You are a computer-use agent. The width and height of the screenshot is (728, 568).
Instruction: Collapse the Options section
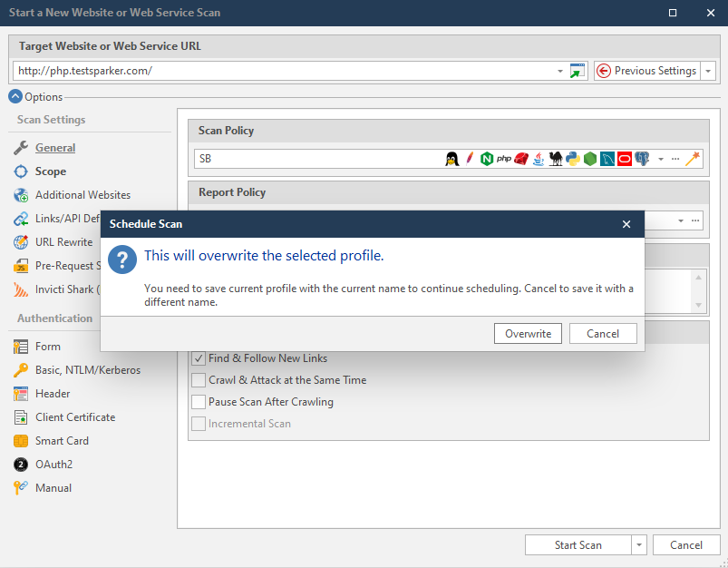pos(15,97)
